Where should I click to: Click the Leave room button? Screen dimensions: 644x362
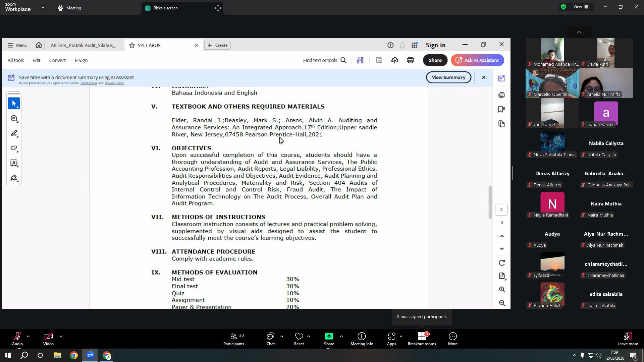tap(628, 339)
